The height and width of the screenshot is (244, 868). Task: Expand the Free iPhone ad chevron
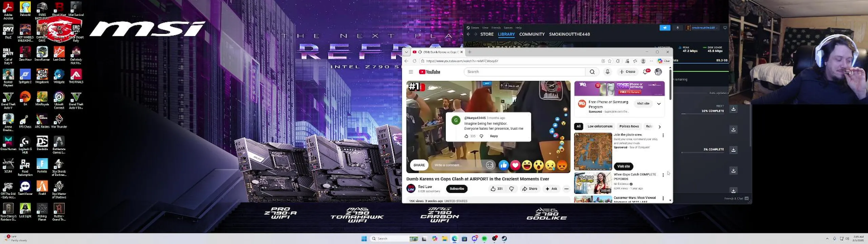659,104
